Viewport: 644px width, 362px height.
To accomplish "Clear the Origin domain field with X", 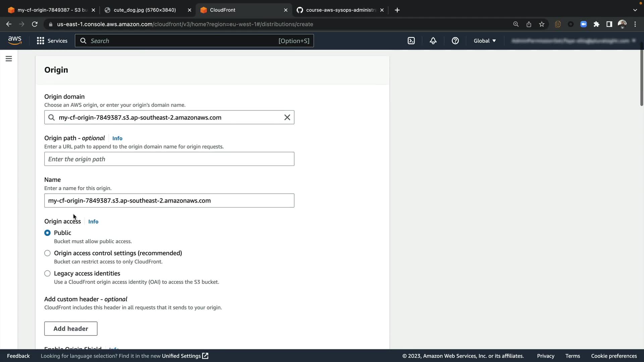I will [x=287, y=117].
